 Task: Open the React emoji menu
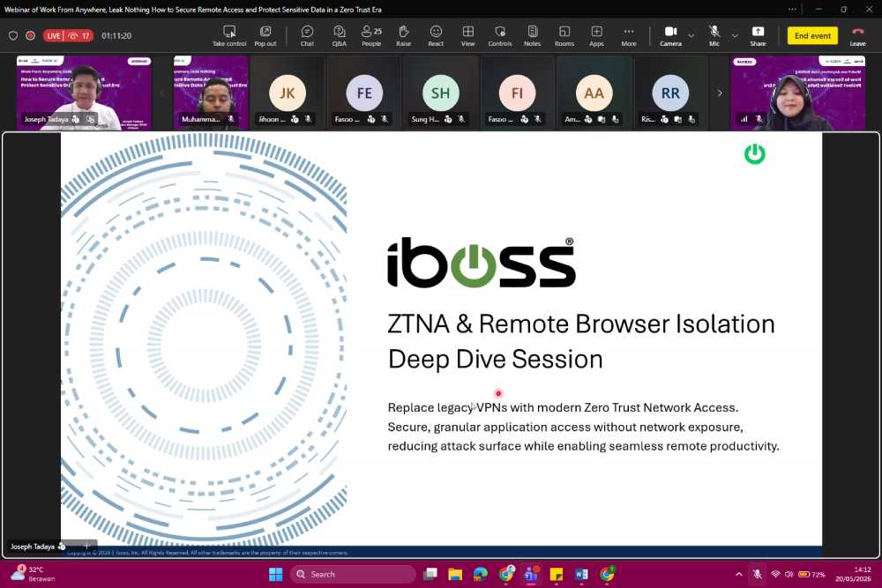click(436, 36)
